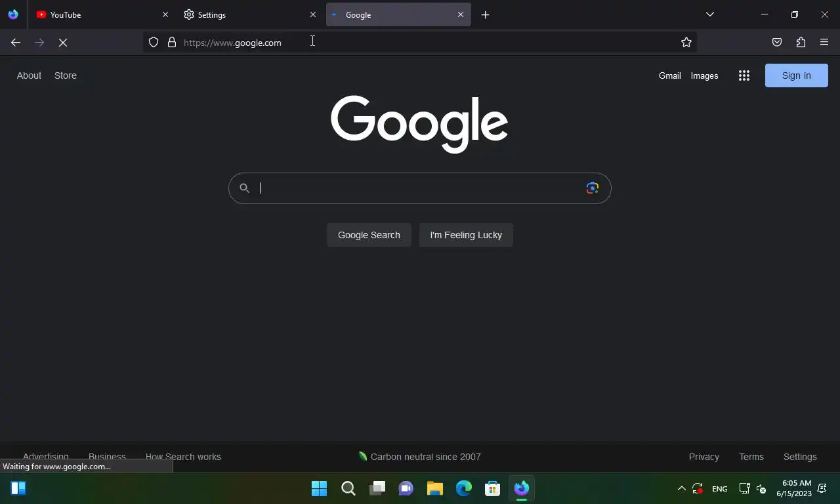Viewport: 840px width, 504px height.
Task: Open the Google Store link
Action: click(x=66, y=75)
